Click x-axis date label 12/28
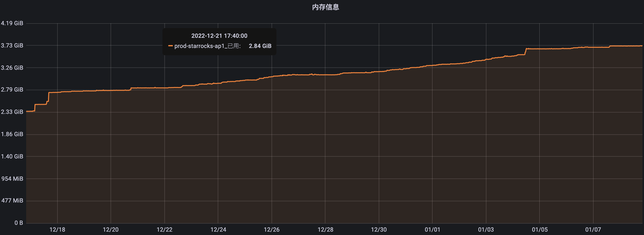 click(x=325, y=230)
